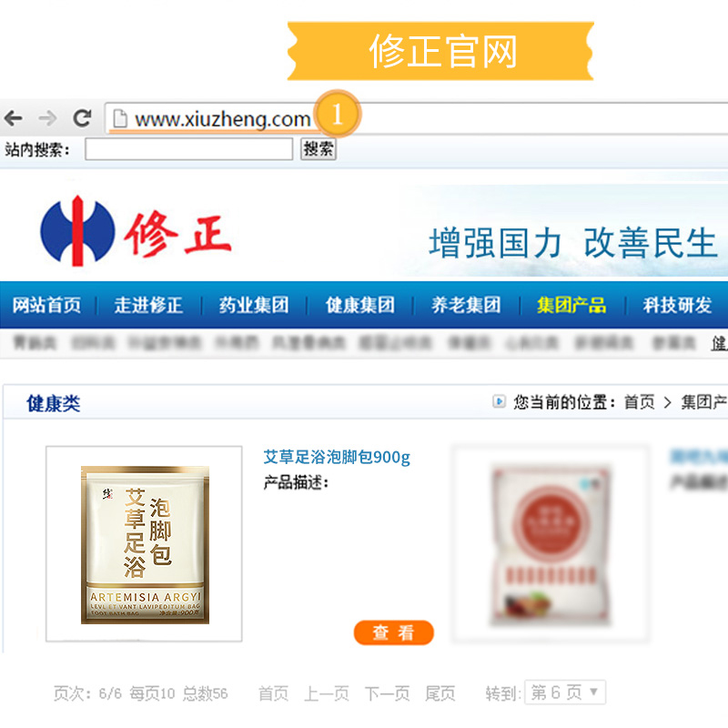Click the 搜索 button

point(318,149)
